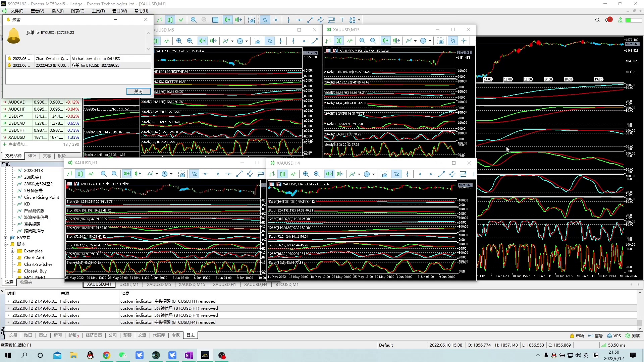Viewport: 644px width, 362px height.
Task: Open search with the magnifier at top right
Action: [597, 20]
